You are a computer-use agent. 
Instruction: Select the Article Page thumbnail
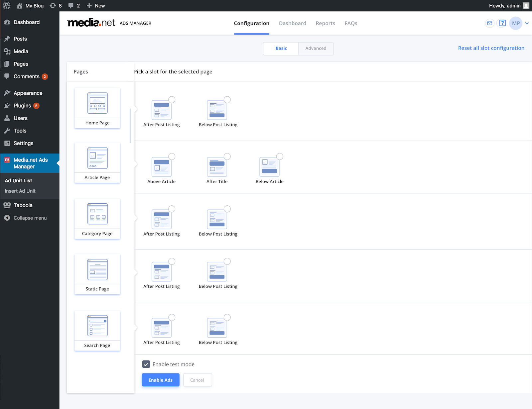[x=97, y=163]
